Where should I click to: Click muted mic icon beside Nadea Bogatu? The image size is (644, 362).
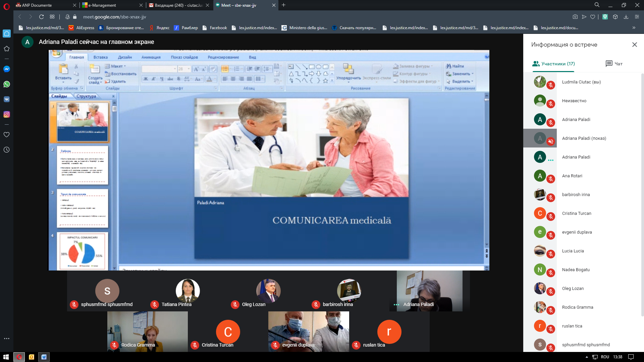click(551, 273)
